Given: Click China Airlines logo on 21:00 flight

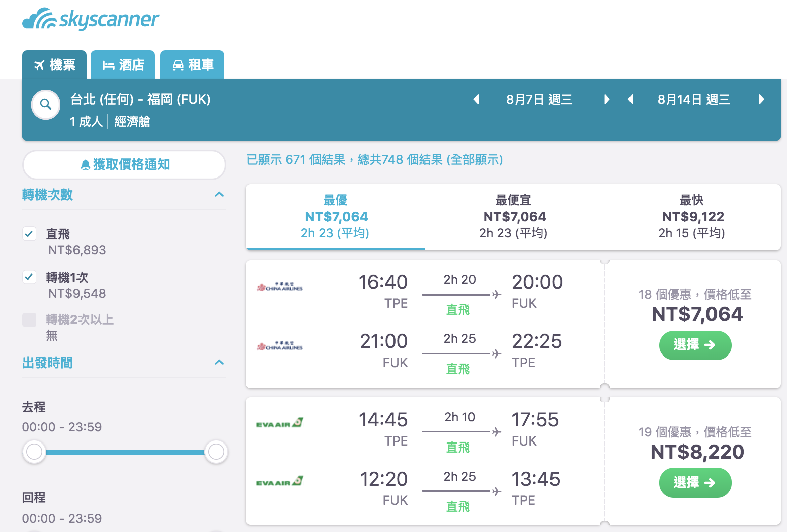Looking at the screenshot, I should [x=280, y=346].
